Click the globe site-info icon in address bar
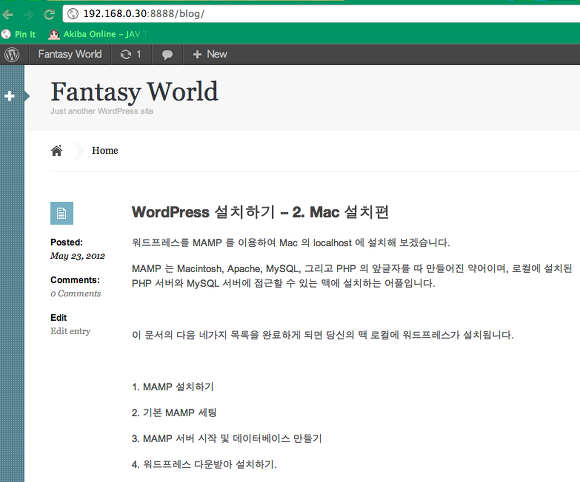 (73, 14)
